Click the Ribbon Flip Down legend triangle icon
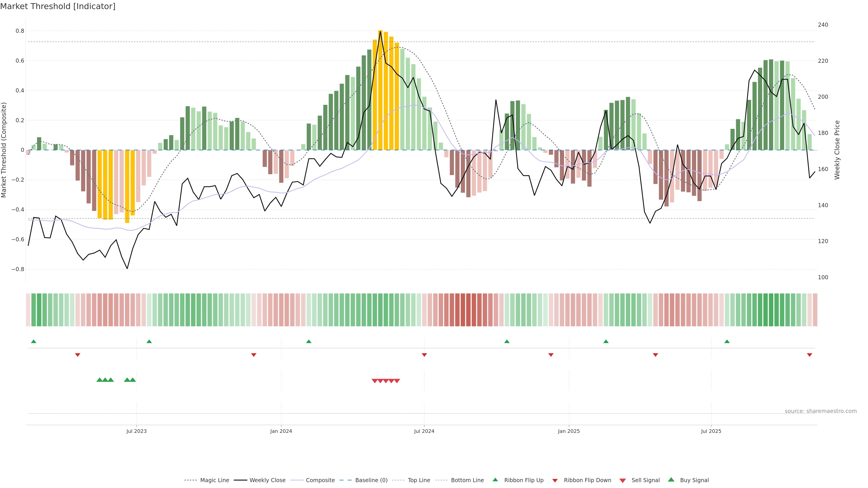The width and height of the screenshot is (868, 488). pos(555,481)
